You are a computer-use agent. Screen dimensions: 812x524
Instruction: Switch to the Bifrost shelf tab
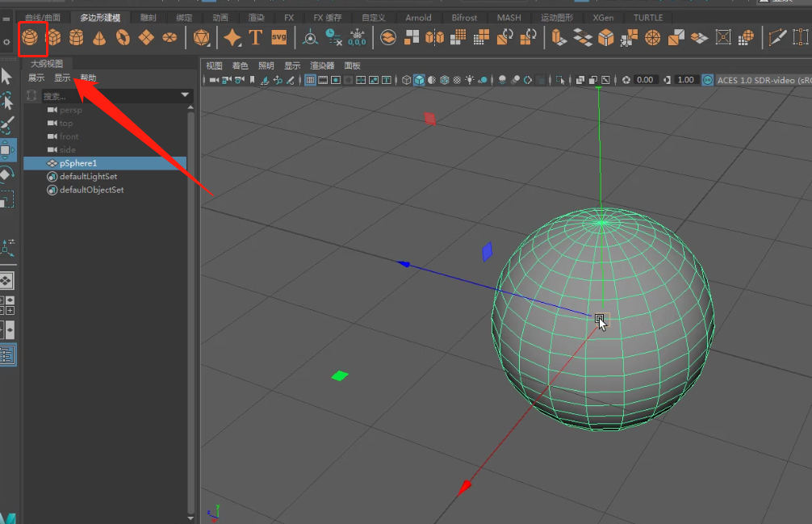pos(464,18)
